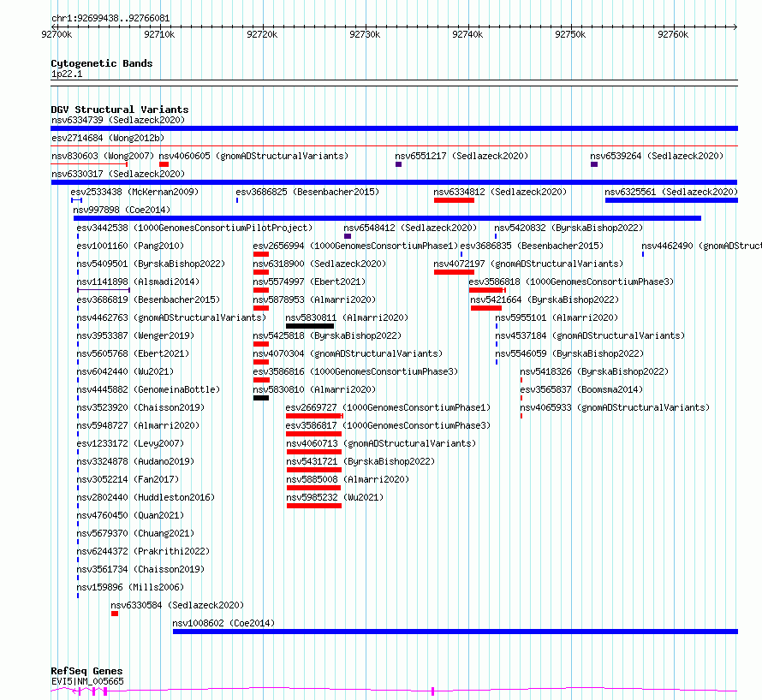Click chr1:92699438..92766081 position label
Screen dimensions: 762x700
110,19
